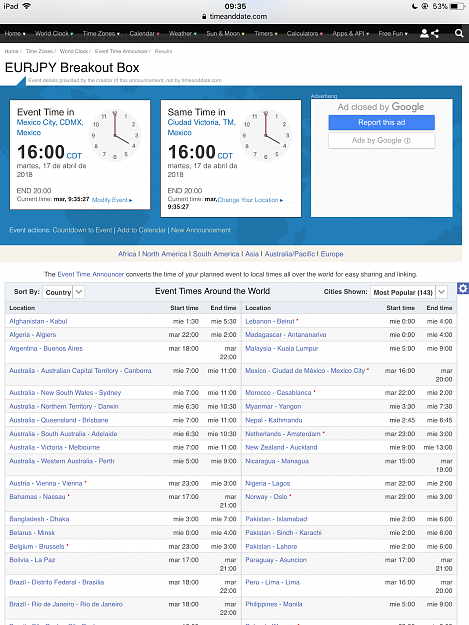The height and width of the screenshot is (625, 469).
Task: Click Event Time Announcer breadcrumb link
Action: pyautogui.click(x=121, y=51)
